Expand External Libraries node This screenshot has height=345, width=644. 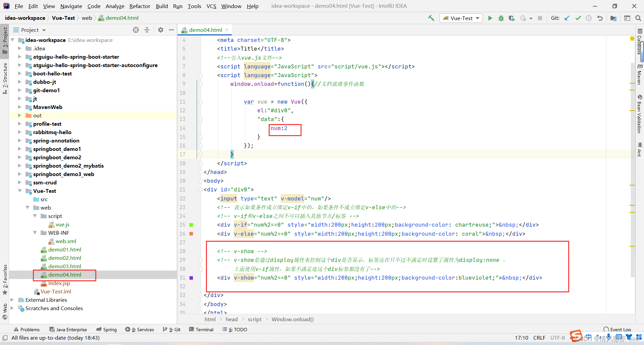(x=12, y=300)
